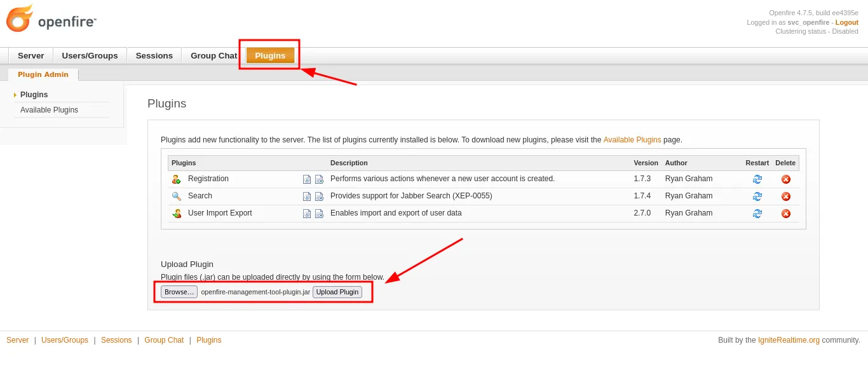The height and width of the screenshot is (391, 868).
Task: Select the Plugins top tab
Action: pos(270,55)
